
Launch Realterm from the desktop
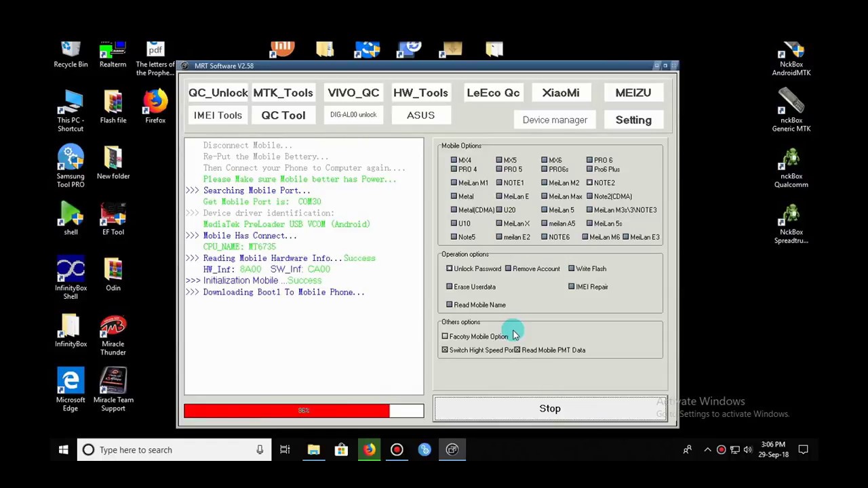(113, 55)
